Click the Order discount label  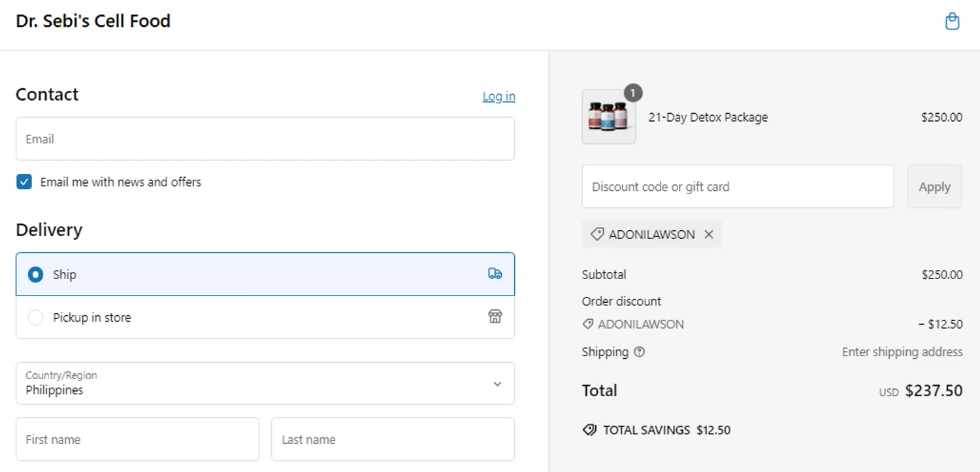pyautogui.click(x=621, y=301)
